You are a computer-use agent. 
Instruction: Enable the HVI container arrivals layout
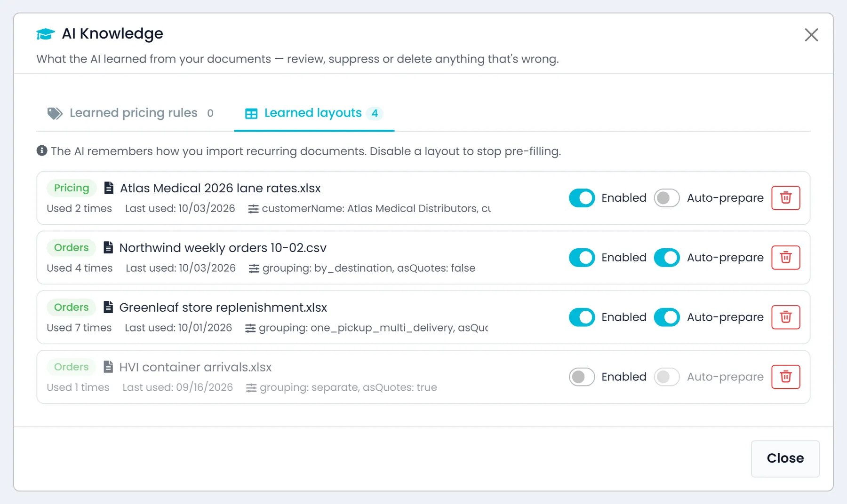tap(582, 377)
